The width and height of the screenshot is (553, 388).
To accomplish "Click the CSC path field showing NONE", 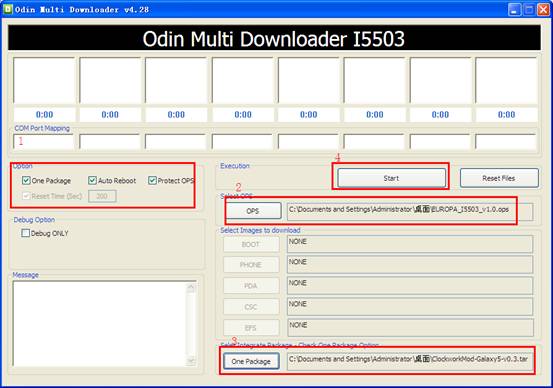I will coord(410,307).
